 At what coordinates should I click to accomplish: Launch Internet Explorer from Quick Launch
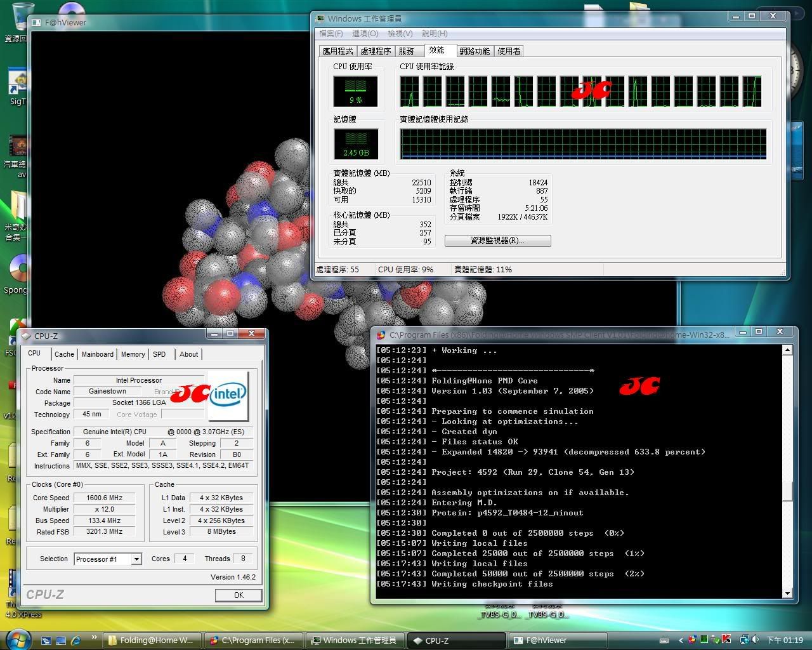pyautogui.click(x=76, y=640)
